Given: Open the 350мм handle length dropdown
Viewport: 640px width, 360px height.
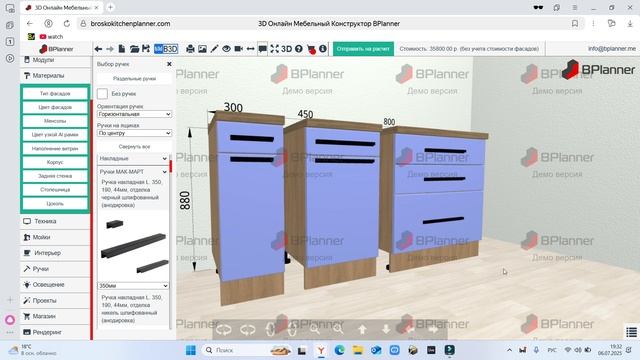Looking at the screenshot, I should pyautogui.click(x=133, y=286).
